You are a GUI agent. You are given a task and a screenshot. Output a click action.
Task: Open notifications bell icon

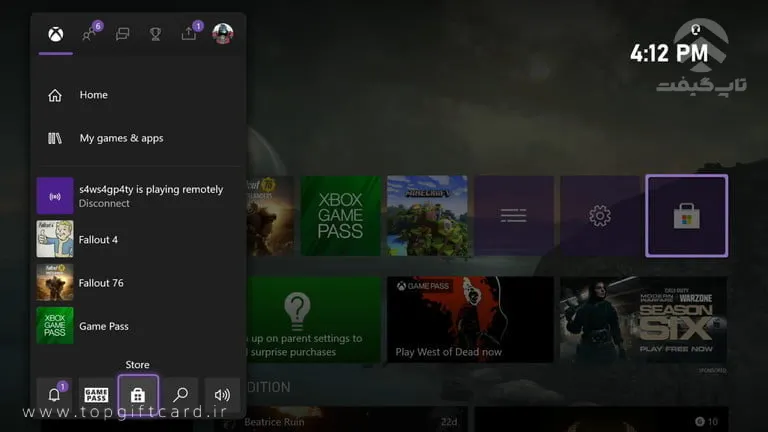(x=54, y=395)
